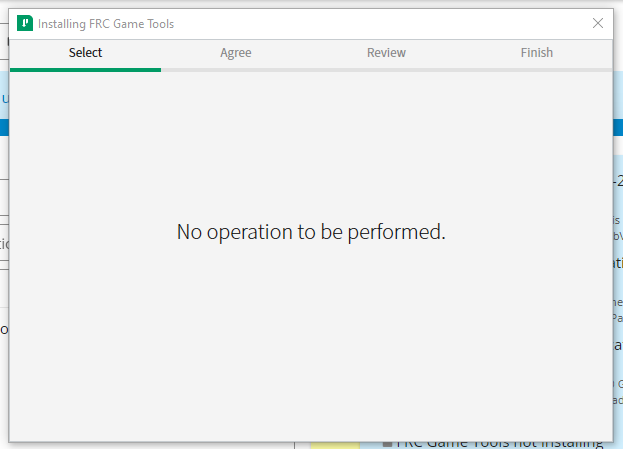Open the Agree step tab
623x449 pixels.
pyautogui.click(x=236, y=53)
